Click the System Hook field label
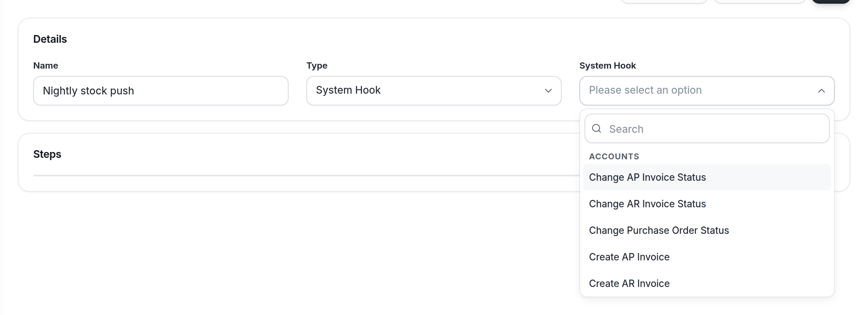The image size is (868, 315). [x=607, y=66]
